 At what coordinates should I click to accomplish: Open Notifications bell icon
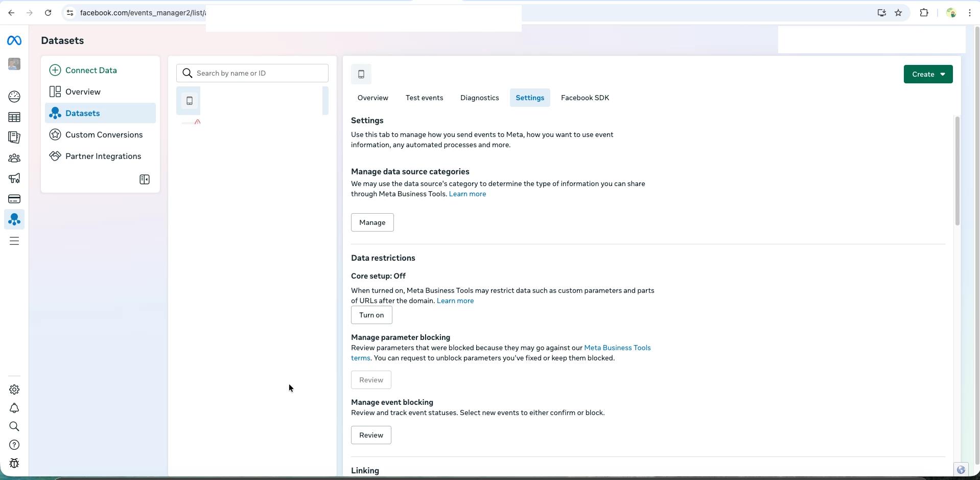[x=14, y=408]
